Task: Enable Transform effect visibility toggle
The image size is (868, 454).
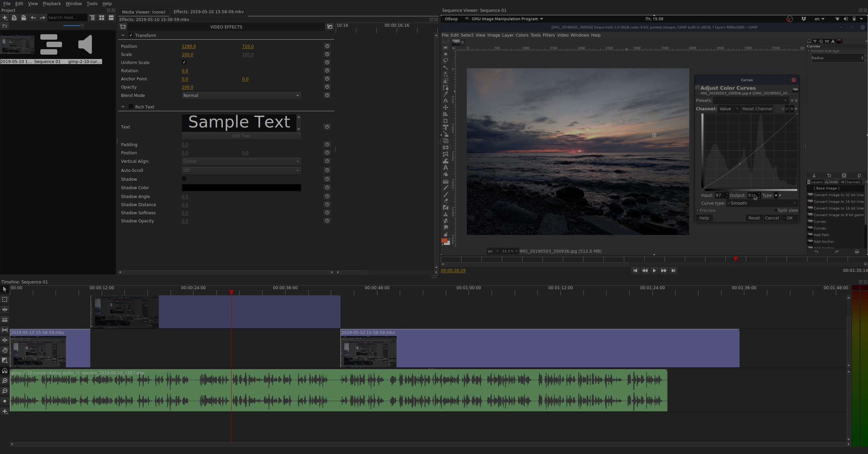Action: click(130, 36)
